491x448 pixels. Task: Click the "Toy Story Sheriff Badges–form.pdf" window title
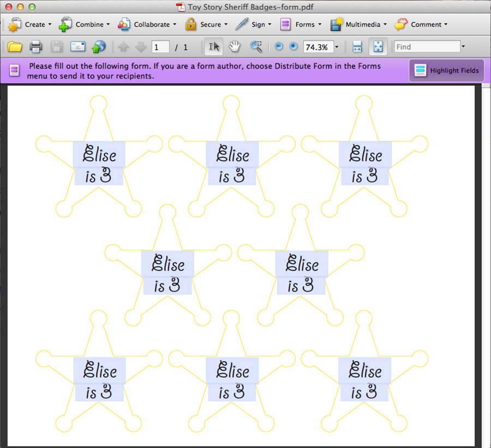250,7
